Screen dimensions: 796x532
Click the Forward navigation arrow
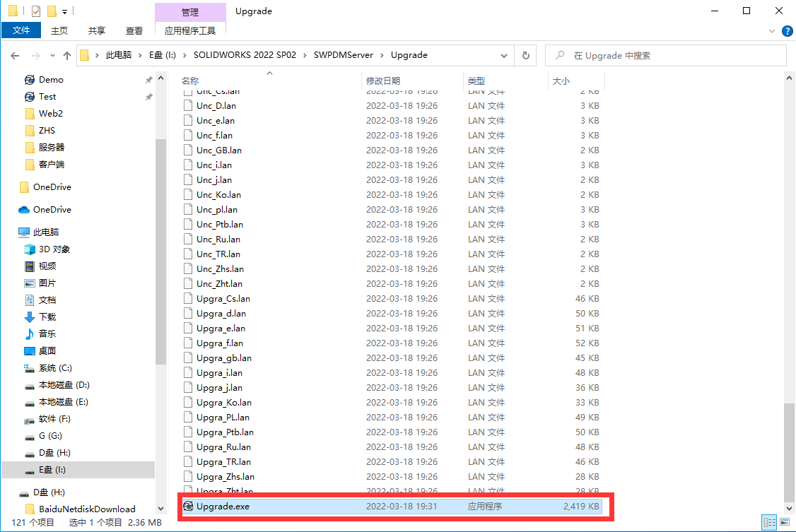(x=35, y=55)
